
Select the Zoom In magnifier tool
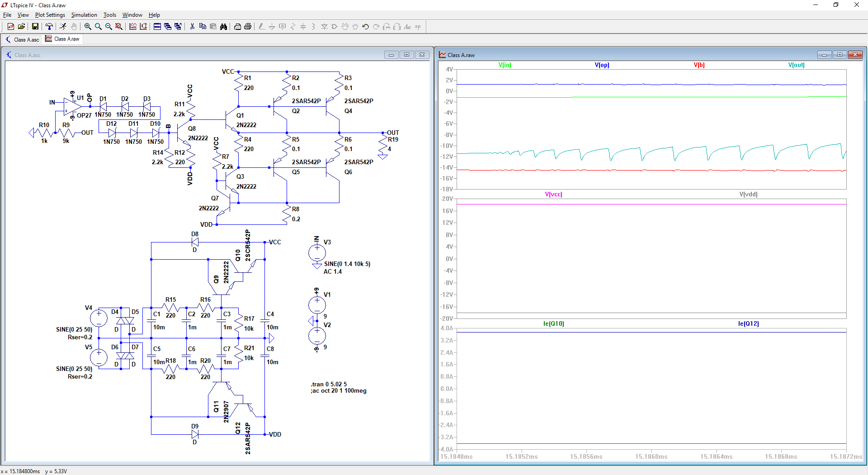pos(88,27)
